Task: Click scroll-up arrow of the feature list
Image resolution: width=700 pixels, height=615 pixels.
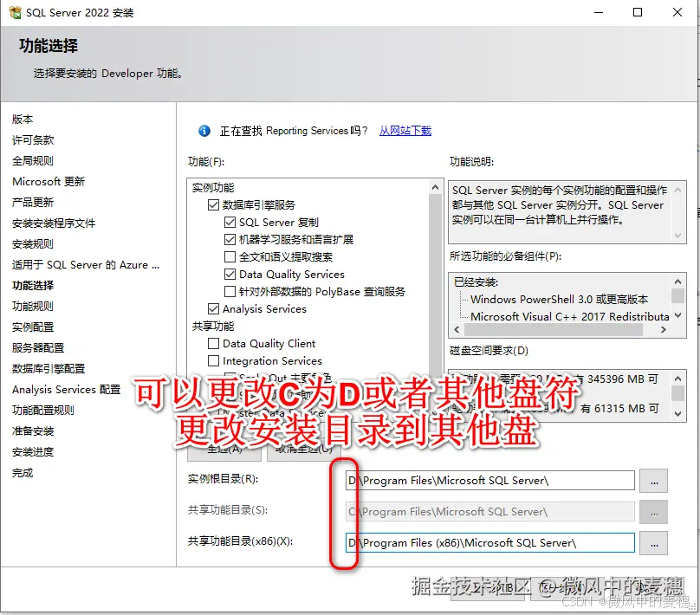Action: 435,187
